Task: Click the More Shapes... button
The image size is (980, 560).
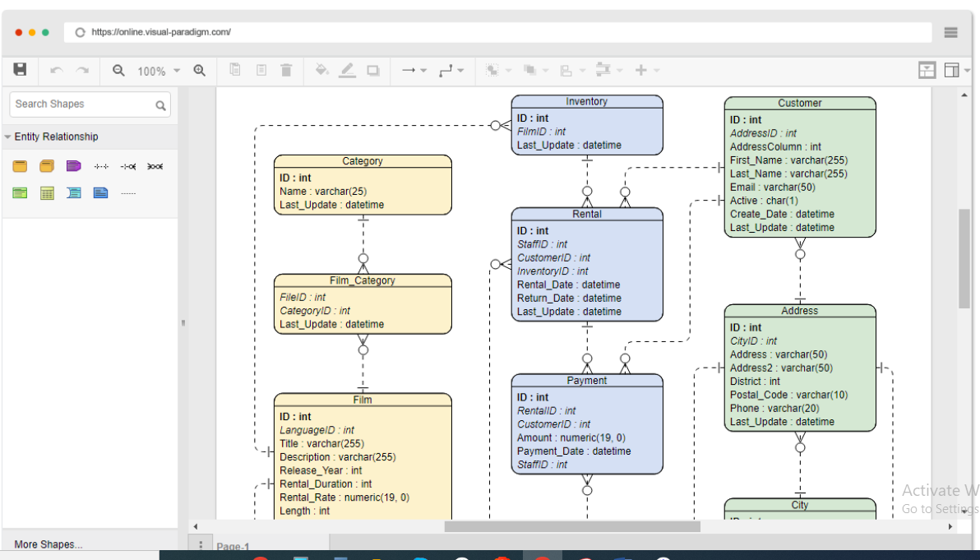Action: click(x=49, y=544)
